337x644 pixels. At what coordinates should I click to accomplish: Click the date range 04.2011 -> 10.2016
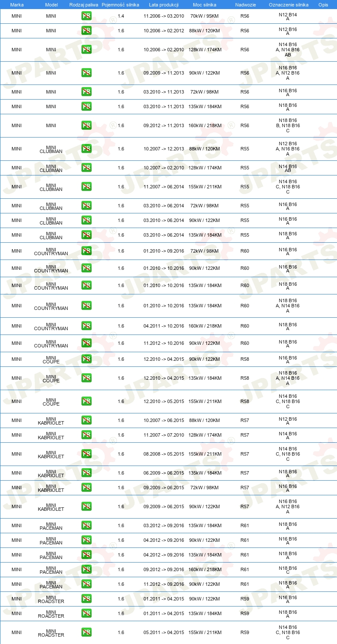point(164,326)
